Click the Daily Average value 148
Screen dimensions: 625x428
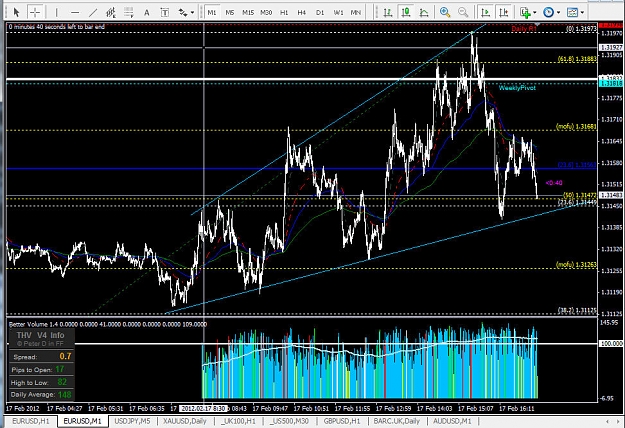pos(65,395)
